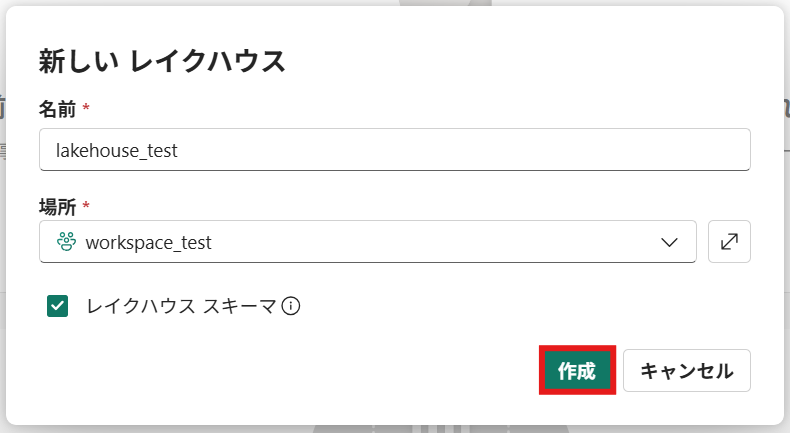The width and height of the screenshot is (790, 433).
Task: Click empty space right of lakehouse_test text
Action: (x=450, y=149)
